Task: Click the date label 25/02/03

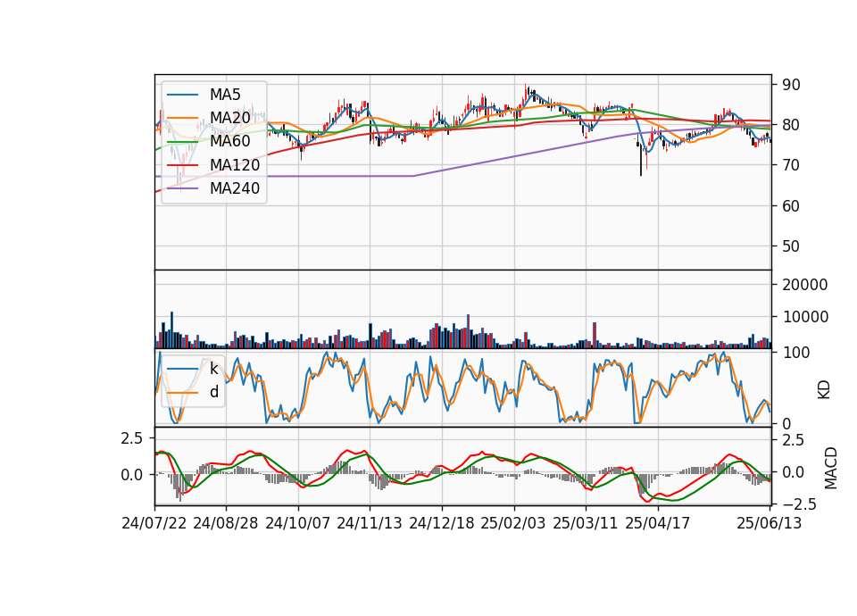Action: (513, 523)
